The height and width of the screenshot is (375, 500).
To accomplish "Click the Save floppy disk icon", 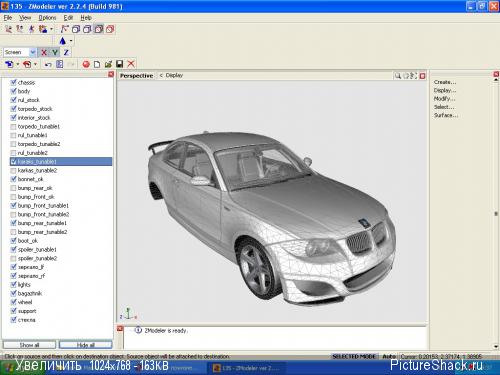I will pos(120,64).
